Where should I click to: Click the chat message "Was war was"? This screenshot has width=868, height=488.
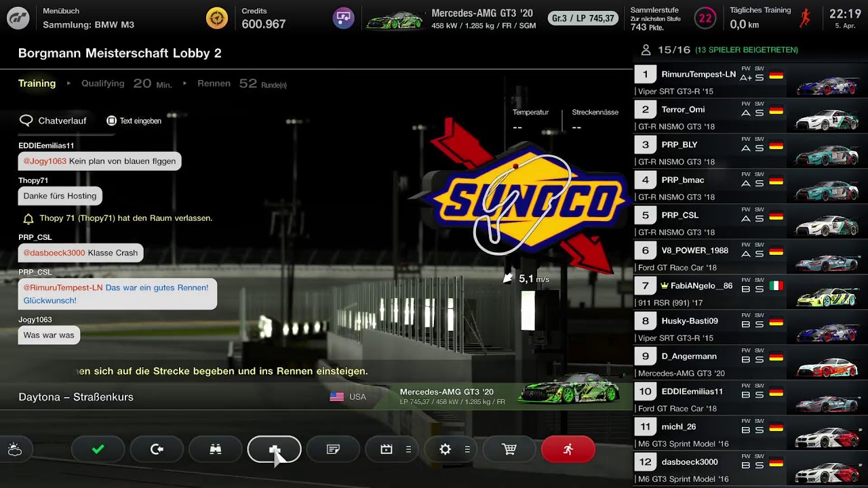(x=49, y=335)
